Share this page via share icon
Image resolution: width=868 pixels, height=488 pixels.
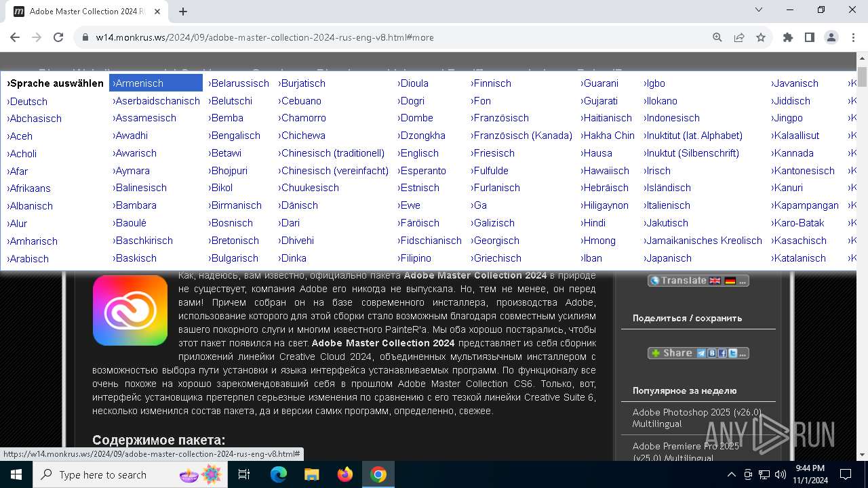pos(739,38)
